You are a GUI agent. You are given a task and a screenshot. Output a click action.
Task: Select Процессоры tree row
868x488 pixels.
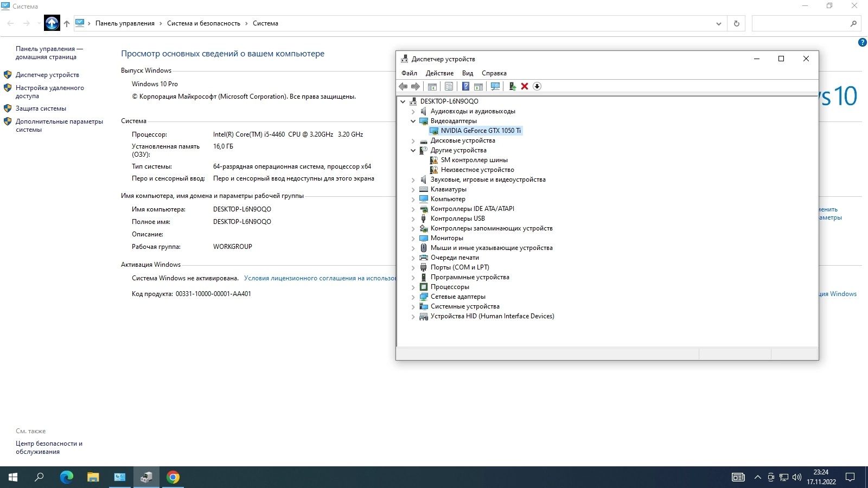pos(450,287)
